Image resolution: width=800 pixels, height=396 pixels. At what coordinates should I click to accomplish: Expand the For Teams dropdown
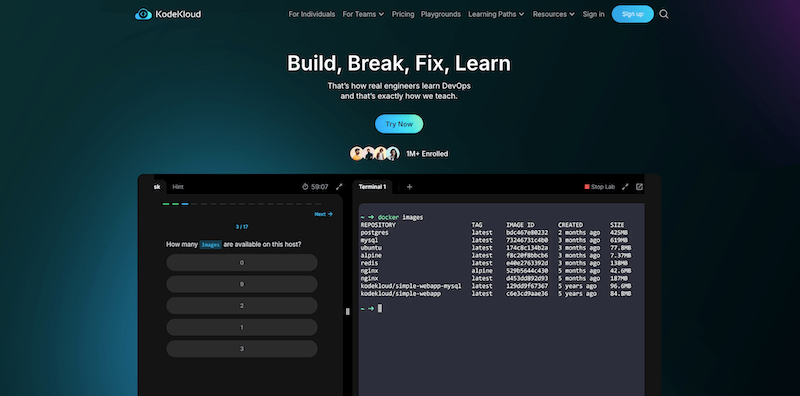coord(363,14)
